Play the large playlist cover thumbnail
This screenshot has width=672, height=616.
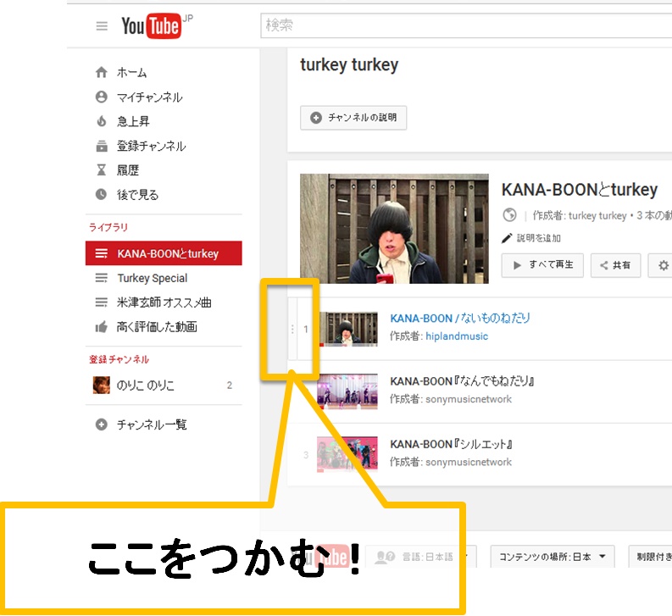coord(394,229)
